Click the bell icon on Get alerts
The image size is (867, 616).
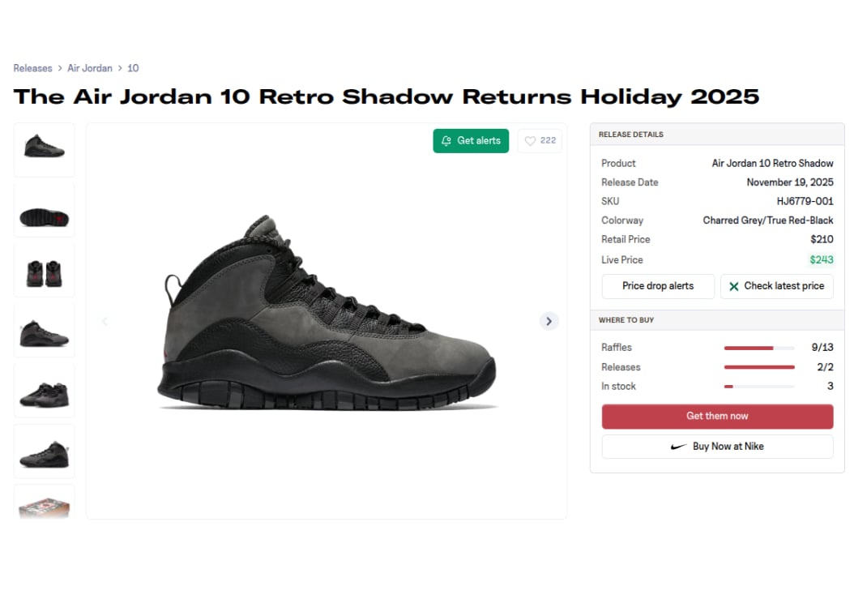(x=446, y=140)
